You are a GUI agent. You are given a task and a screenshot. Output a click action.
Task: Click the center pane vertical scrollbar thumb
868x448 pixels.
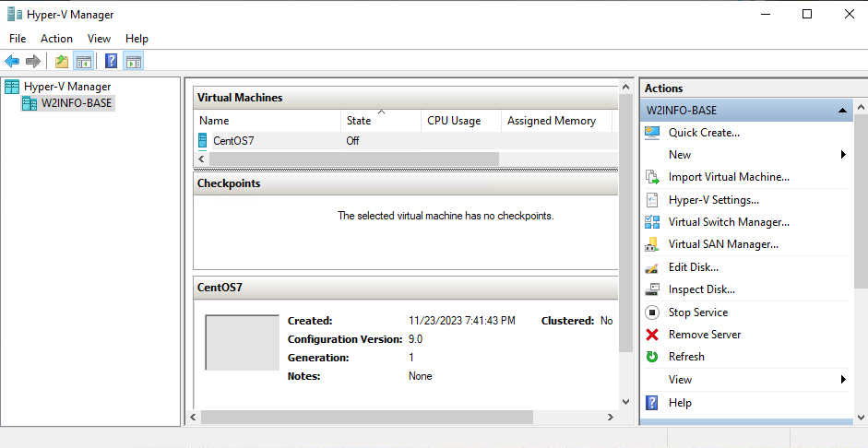625,223
